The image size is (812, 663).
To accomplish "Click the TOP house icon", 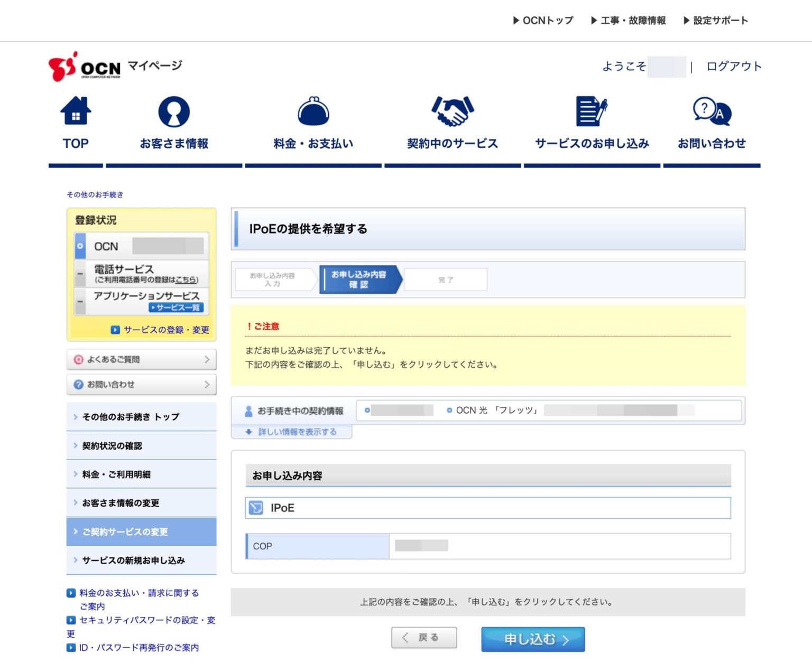I will 76,111.
